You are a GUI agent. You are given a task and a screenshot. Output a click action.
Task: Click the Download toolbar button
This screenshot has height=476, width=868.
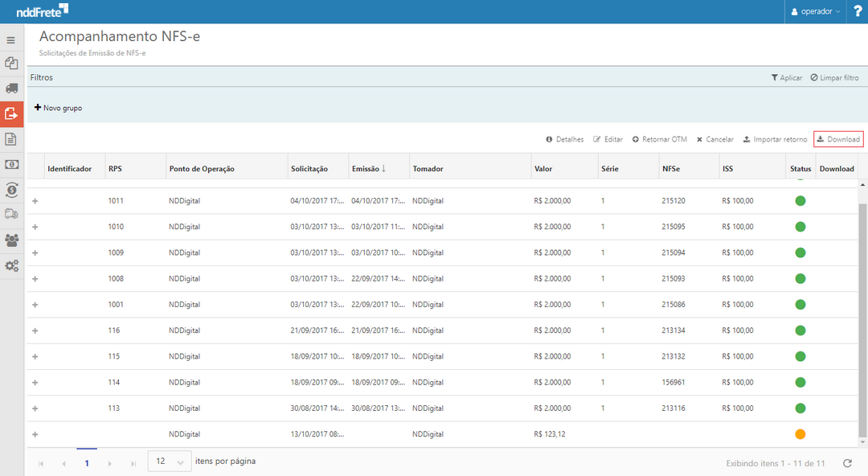[838, 139]
